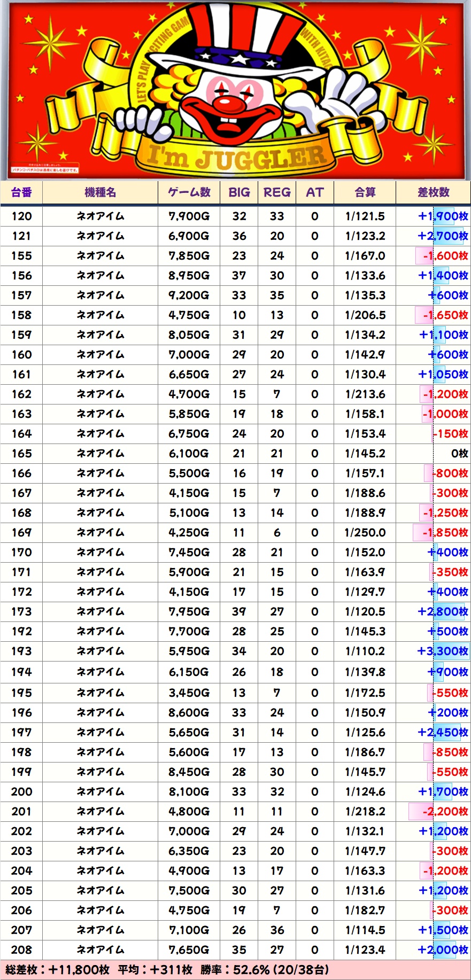Sort by the 差枚数 column header

coord(433,192)
